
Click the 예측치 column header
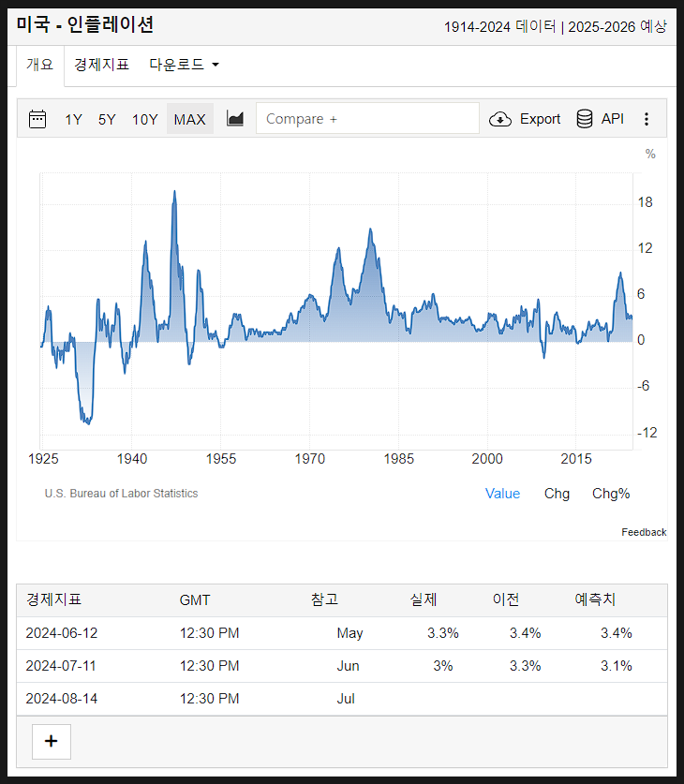[x=595, y=599]
